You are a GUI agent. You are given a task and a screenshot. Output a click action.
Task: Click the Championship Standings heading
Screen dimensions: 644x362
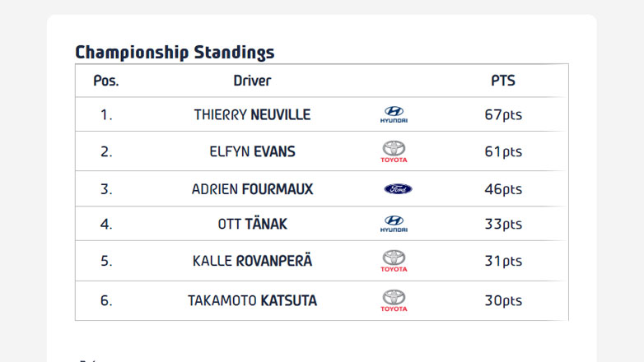click(x=175, y=53)
